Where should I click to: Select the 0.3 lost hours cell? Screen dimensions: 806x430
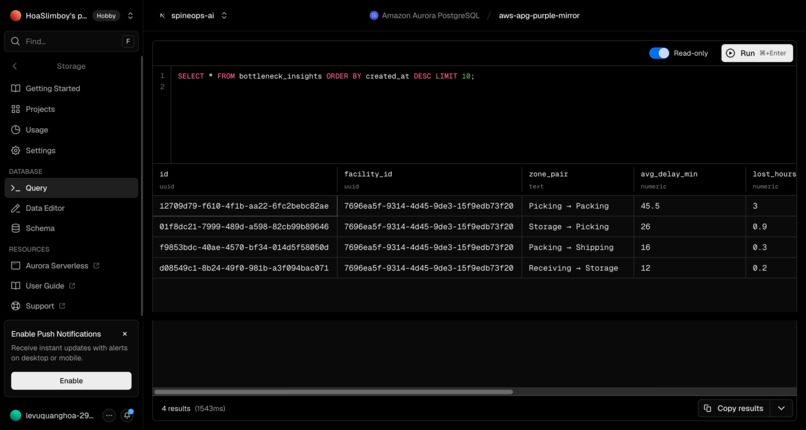pos(772,247)
